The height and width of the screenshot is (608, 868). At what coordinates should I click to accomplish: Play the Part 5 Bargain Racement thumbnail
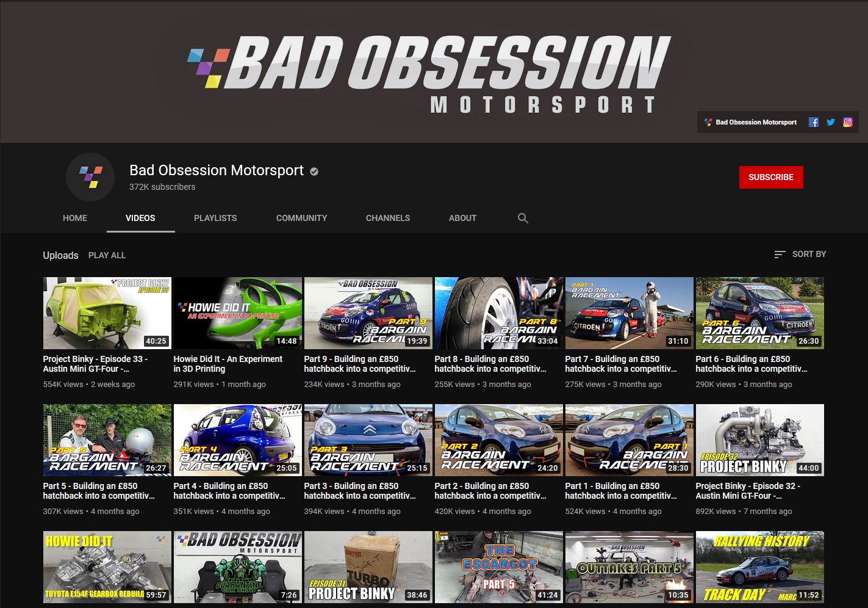click(107, 440)
